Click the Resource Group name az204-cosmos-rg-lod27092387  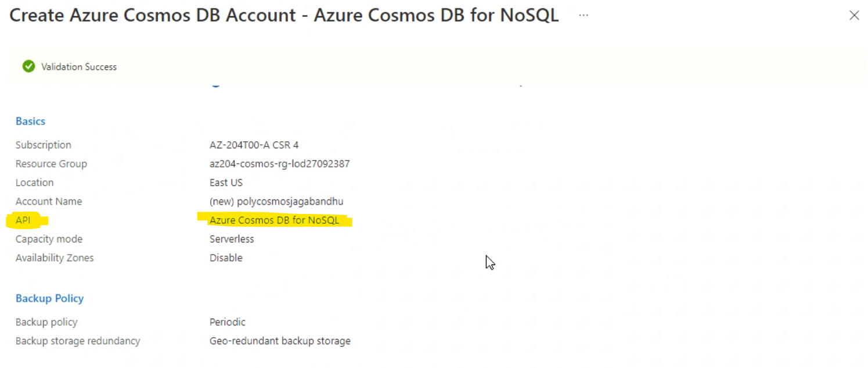tap(280, 163)
